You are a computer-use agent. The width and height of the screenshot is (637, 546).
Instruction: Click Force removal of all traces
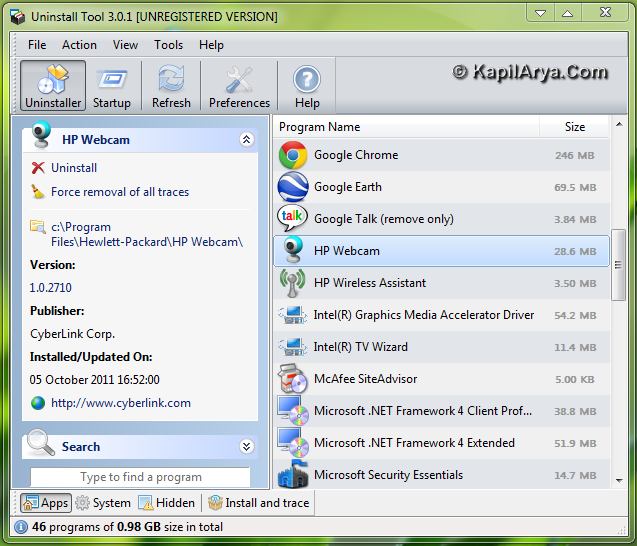[120, 192]
